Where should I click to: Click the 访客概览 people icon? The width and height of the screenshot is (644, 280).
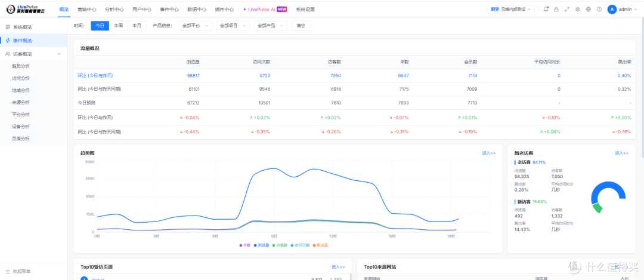tap(8, 54)
